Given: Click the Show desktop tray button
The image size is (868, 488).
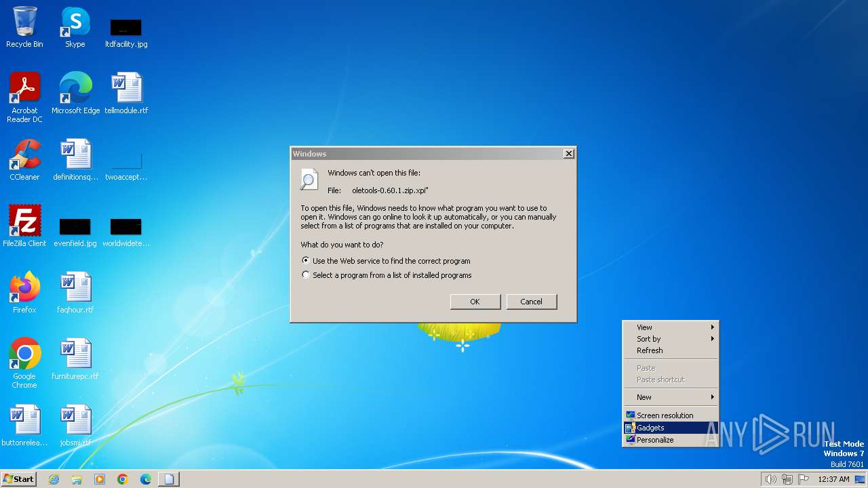Looking at the screenshot, I should 861,479.
